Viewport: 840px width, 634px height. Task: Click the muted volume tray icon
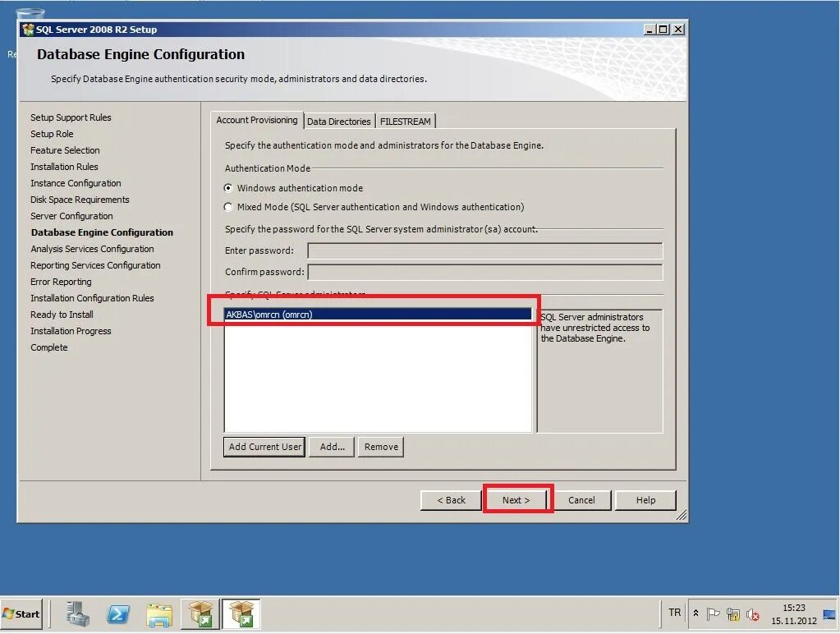pyautogui.click(x=753, y=614)
